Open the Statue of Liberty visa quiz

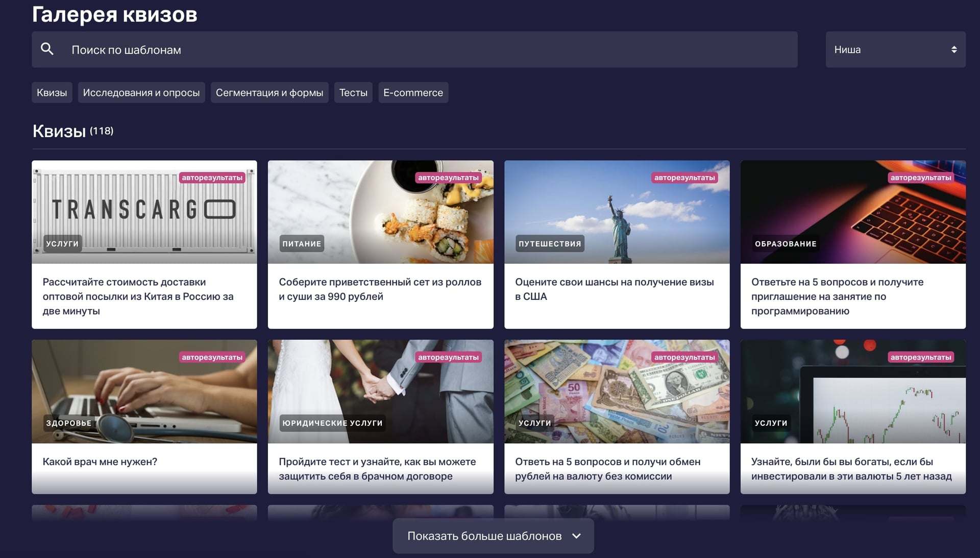point(617,212)
